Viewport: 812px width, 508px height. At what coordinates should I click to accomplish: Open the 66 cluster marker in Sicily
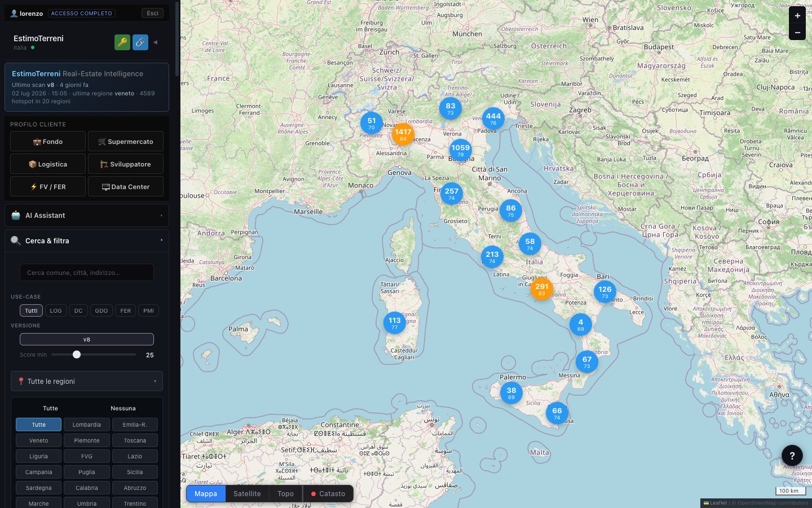(x=557, y=413)
